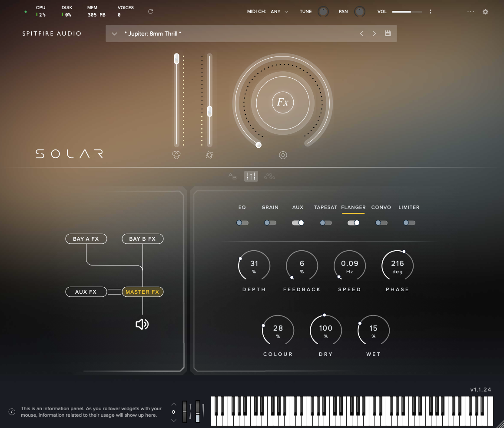The image size is (504, 428).
Task: Open the preset browser dropdown
Action: pos(114,33)
